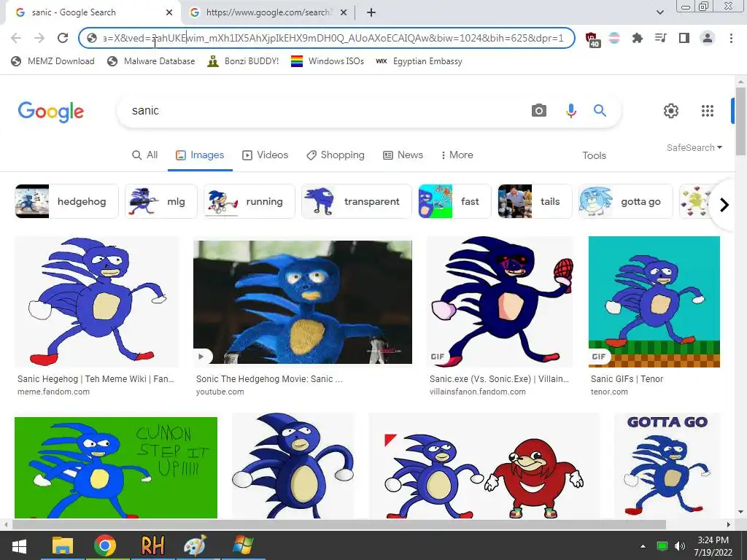Open Chrome's three-dot menu
747x560 pixels.
click(731, 38)
